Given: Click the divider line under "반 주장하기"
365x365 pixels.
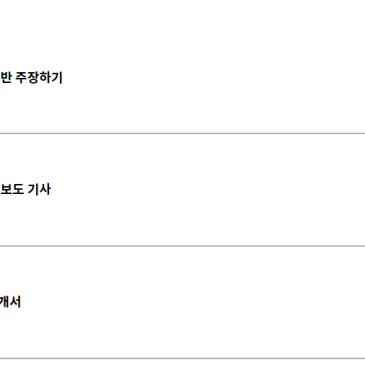Looking at the screenshot, I should 182,133.
